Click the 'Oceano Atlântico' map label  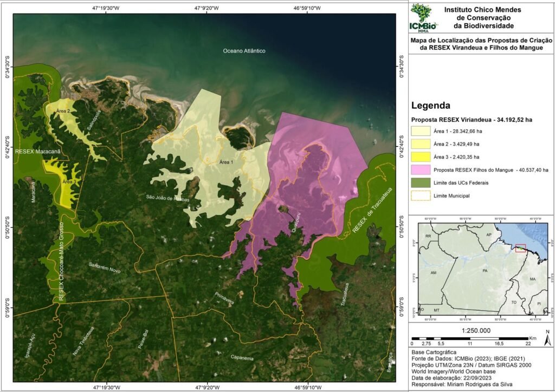coord(244,51)
